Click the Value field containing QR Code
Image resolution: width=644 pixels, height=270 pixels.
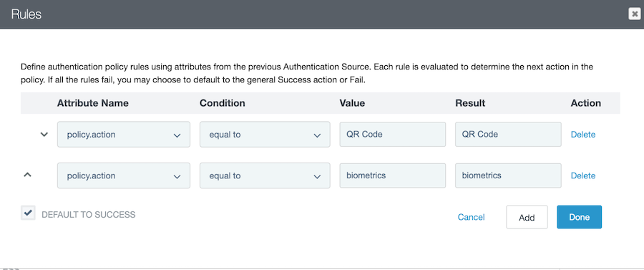(x=393, y=135)
